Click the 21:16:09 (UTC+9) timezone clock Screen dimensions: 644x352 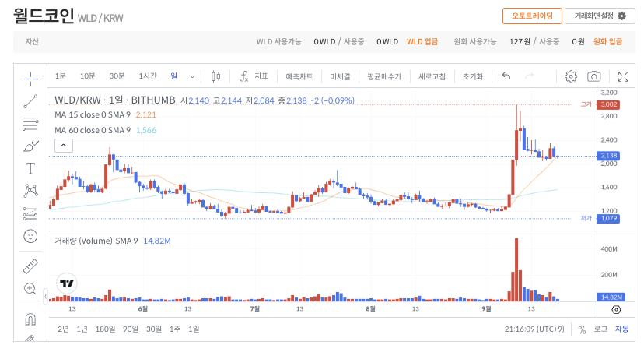tap(534, 329)
